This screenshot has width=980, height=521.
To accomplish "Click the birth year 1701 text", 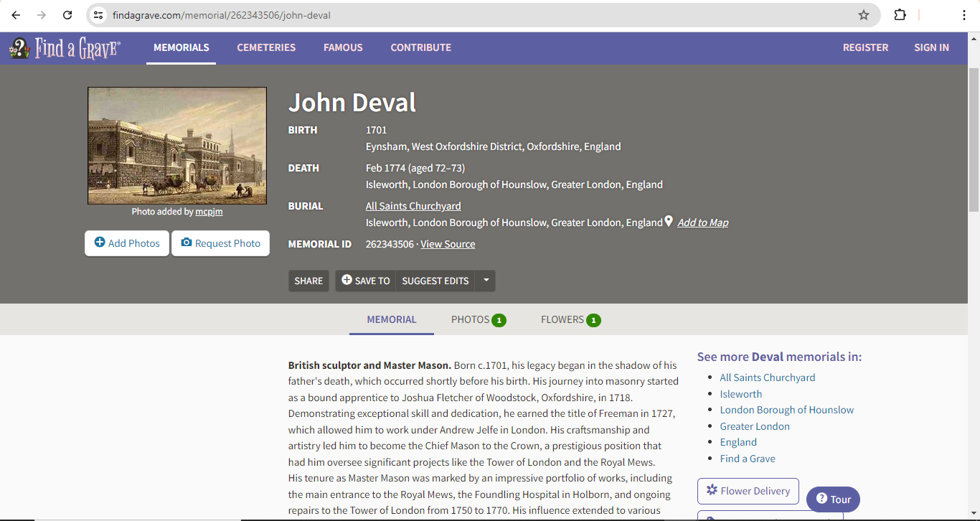I will (376, 130).
